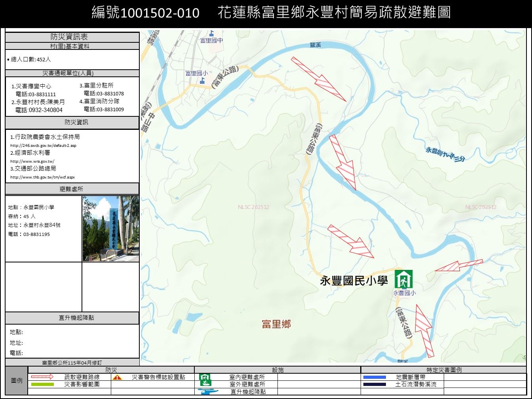The width and height of the screenshot is (532, 399).
Task: Click the 富里國小 school flag icon
Action: [x=202, y=80]
